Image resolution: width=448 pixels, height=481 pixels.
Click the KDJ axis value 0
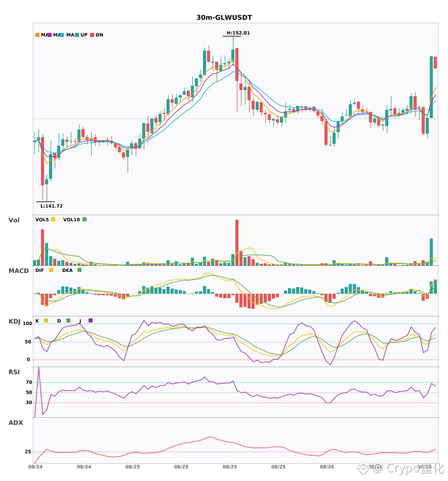click(28, 359)
